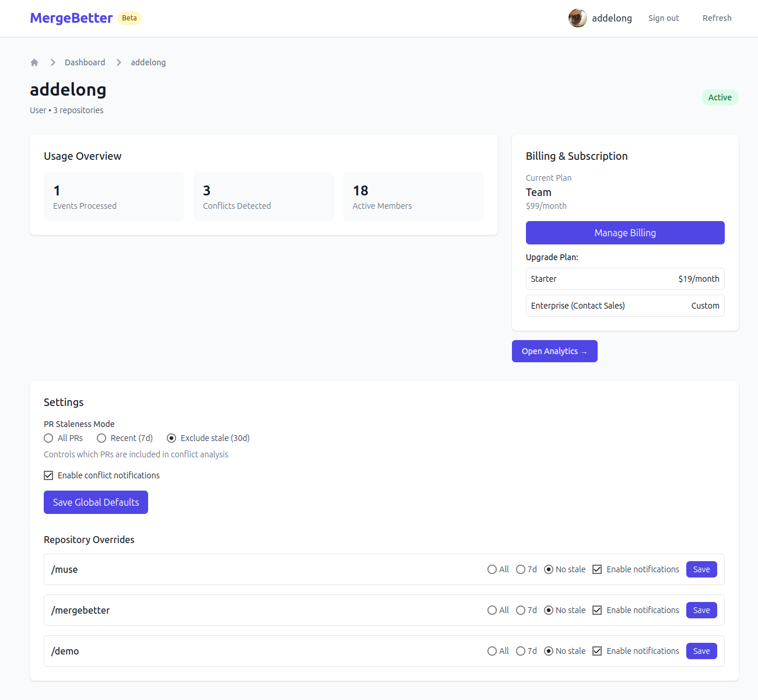Open the Dashboard breadcrumb link
Image resolution: width=758 pixels, height=700 pixels.
click(85, 62)
